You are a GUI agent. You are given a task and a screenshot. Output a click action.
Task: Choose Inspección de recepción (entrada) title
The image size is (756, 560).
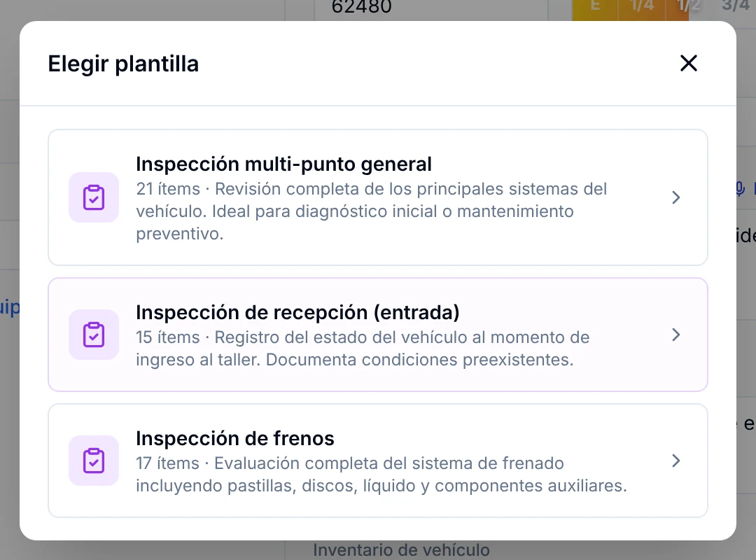coord(297,313)
